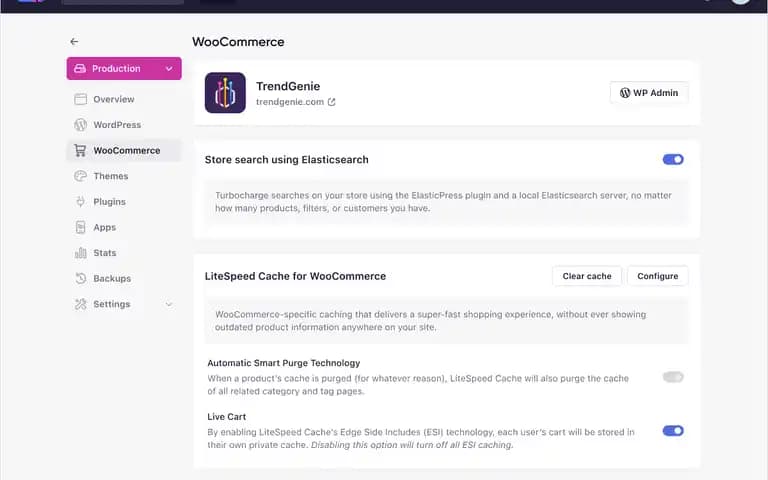
Task: Click the Backups history icon
Action: 80,278
